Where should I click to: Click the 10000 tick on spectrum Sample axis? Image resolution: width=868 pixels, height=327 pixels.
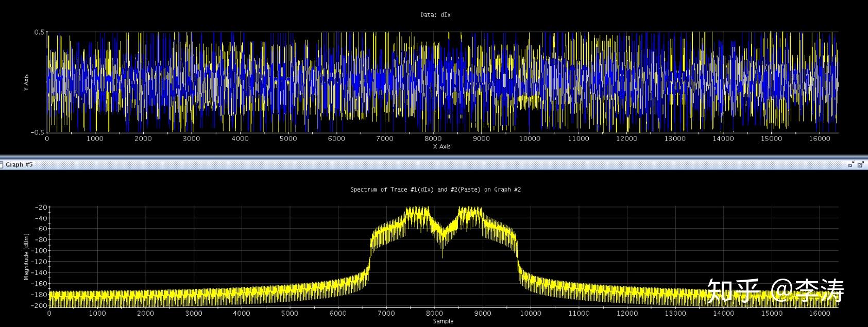(531, 313)
